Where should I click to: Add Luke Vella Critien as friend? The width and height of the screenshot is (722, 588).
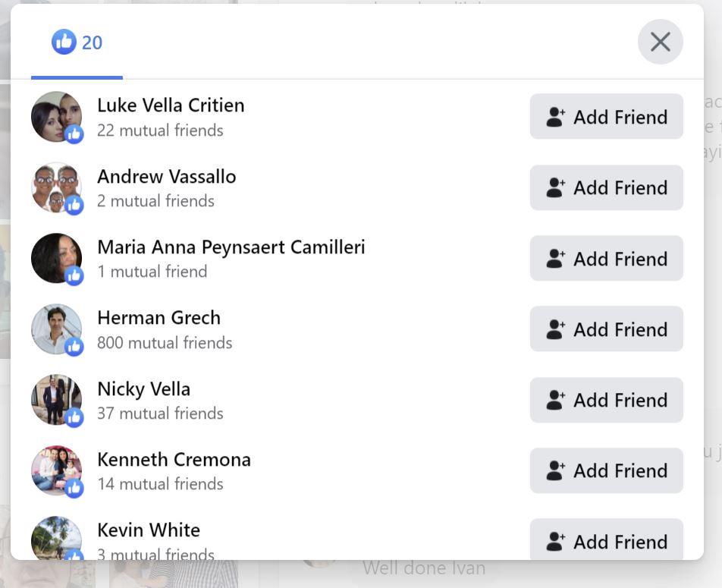(606, 117)
